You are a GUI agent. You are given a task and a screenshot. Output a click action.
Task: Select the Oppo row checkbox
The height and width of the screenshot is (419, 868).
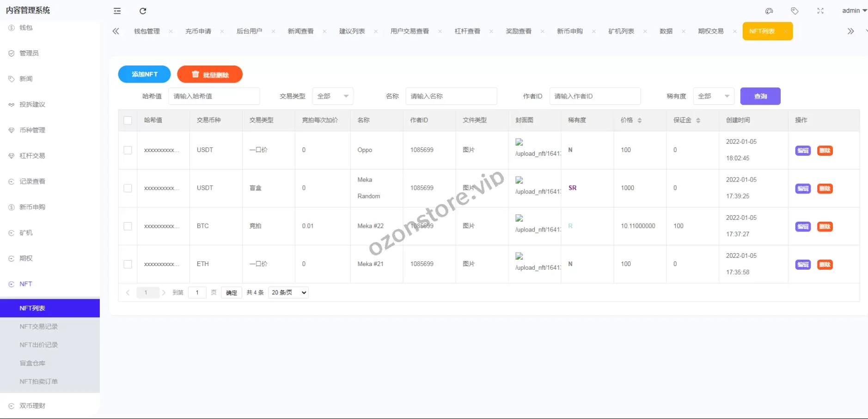(128, 150)
